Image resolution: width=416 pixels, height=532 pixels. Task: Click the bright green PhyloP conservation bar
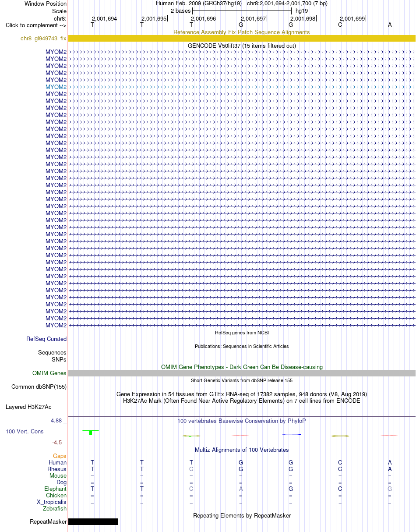click(91, 433)
